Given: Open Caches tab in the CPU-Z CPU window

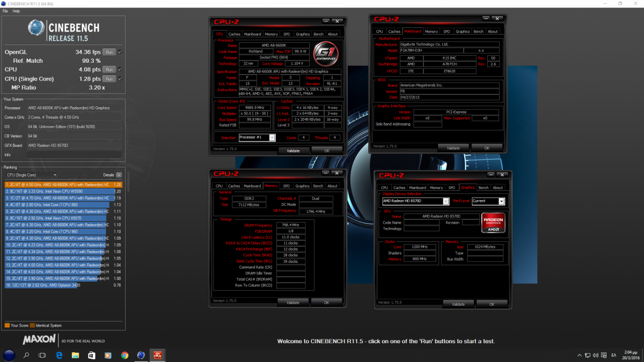Looking at the screenshot, I should click(235, 34).
